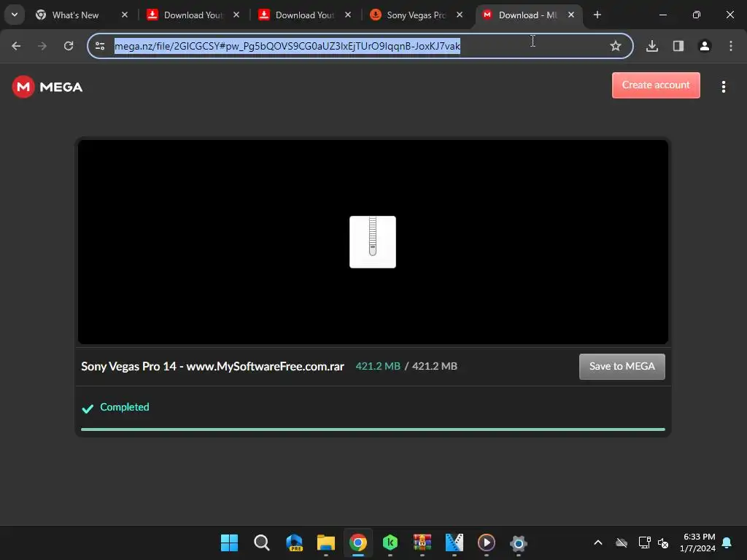Click the green download progress bar
This screenshot has width=747, height=560.
click(373, 429)
